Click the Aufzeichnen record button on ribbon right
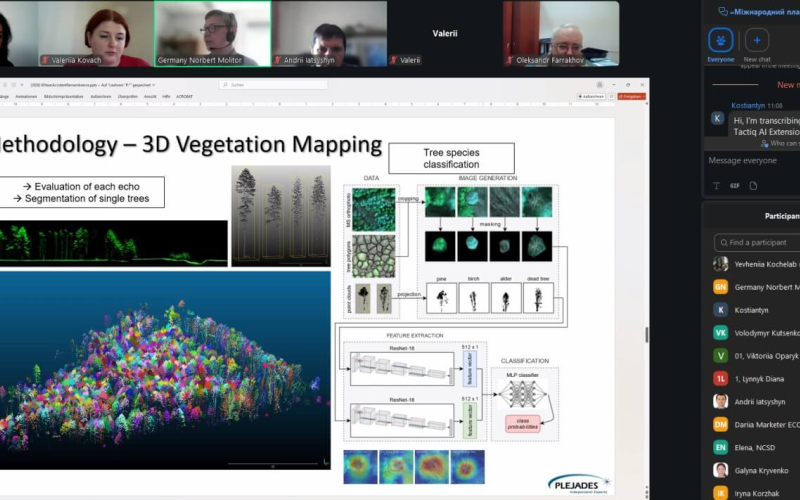This screenshot has width=800, height=500. tap(591, 96)
